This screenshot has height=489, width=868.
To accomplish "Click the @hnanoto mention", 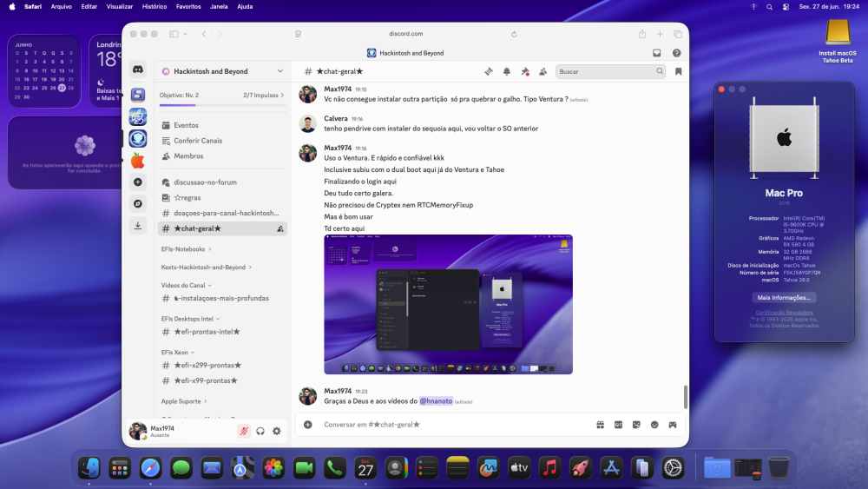I will point(436,401).
